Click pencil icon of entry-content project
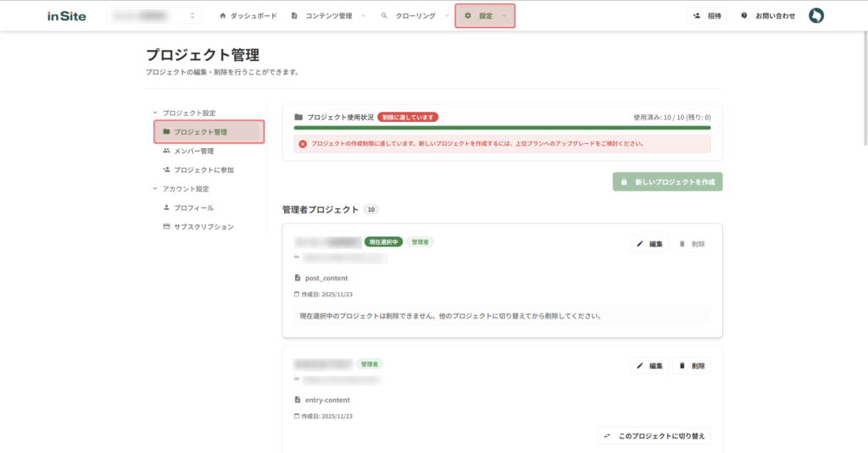 point(640,366)
